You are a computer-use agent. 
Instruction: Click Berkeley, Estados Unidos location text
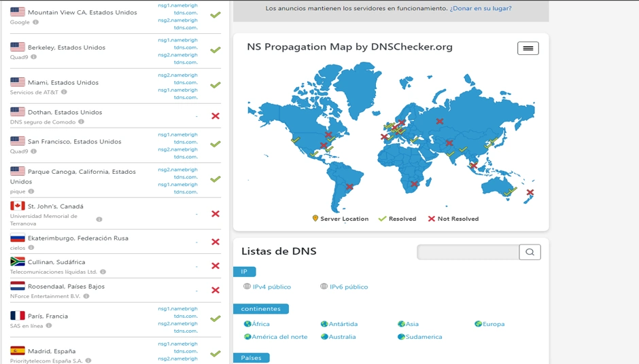pos(67,48)
